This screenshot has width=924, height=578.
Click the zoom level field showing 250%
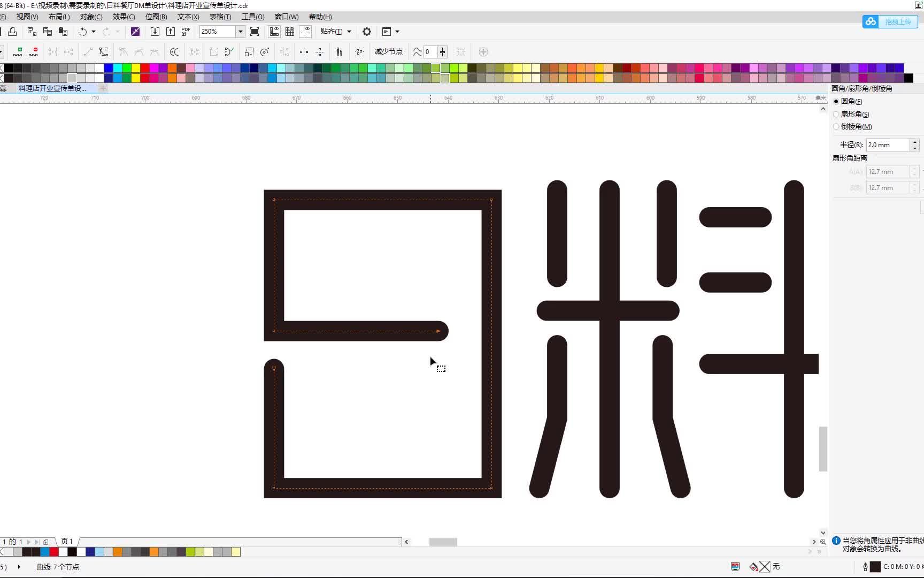(x=218, y=32)
